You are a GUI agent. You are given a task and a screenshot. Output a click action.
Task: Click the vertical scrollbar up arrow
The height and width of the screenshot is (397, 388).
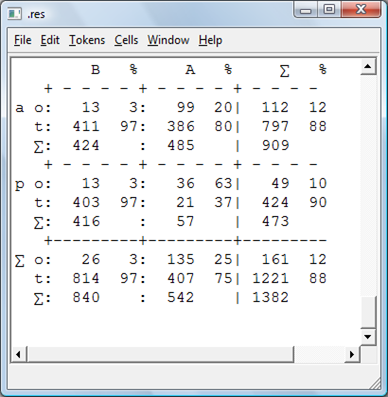(x=368, y=66)
